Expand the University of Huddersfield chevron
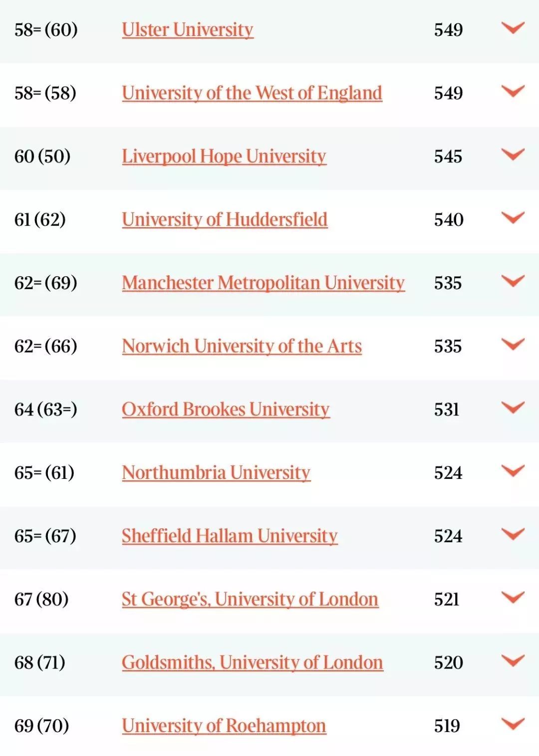This screenshot has width=539, height=756. tap(513, 218)
